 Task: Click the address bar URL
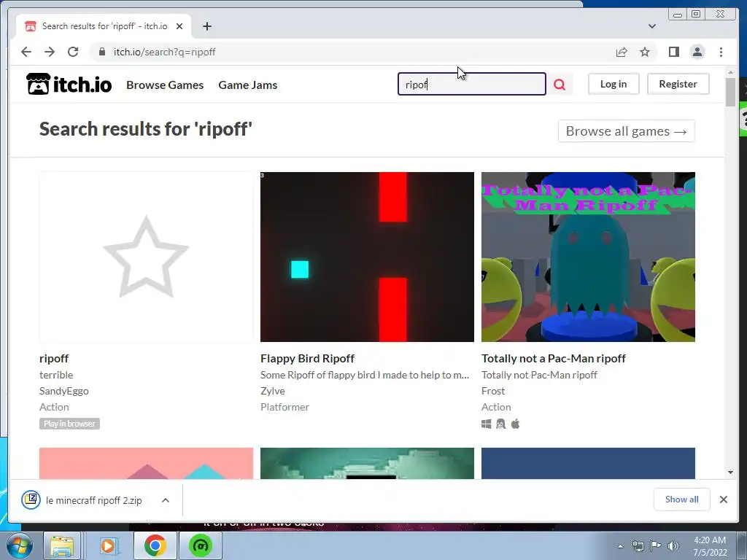point(164,52)
